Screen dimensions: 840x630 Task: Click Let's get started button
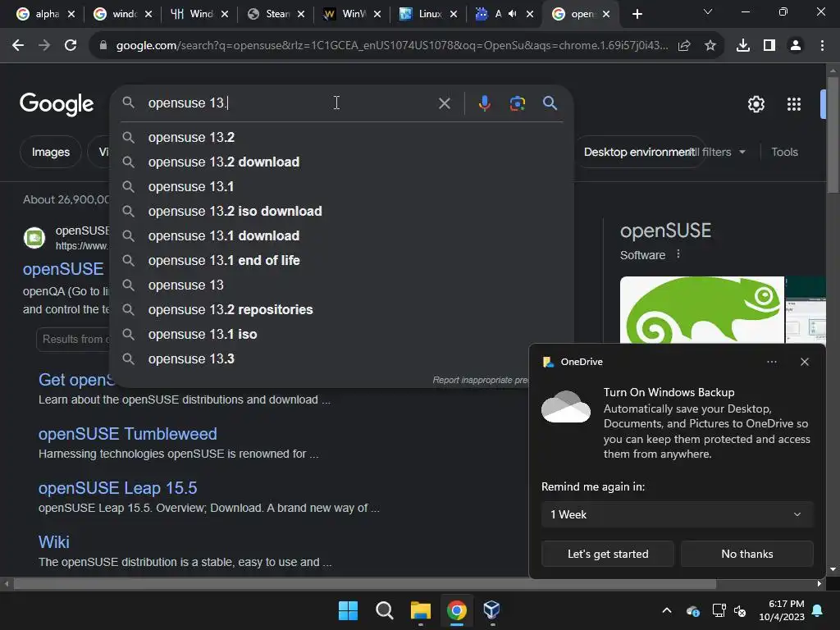click(x=608, y=554)
